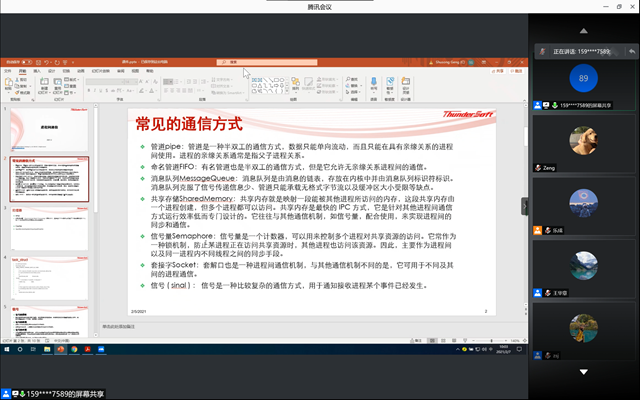Open Adobe Acrobat icon in the taskbar

(87, 350)
